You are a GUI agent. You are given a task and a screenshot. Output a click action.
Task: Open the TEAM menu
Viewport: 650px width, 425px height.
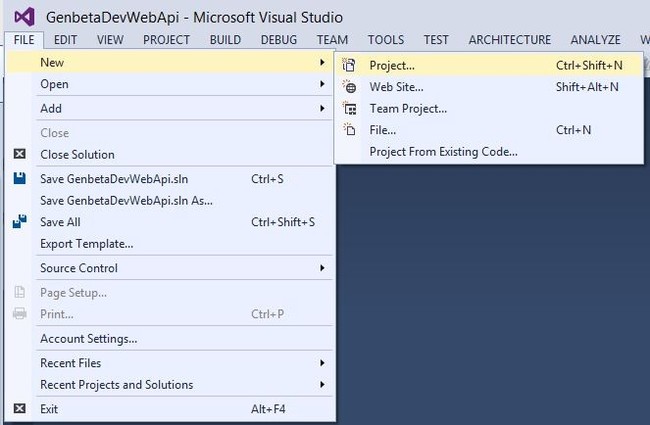[x=332, y=40]
